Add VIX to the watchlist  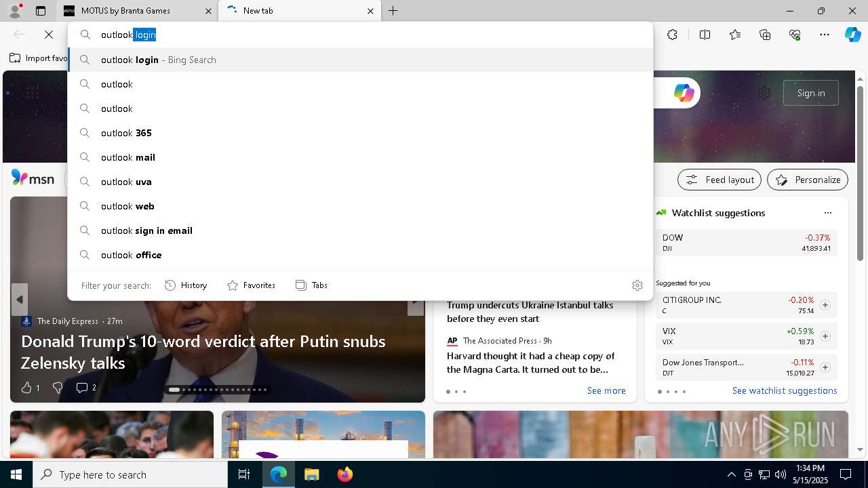825,336
